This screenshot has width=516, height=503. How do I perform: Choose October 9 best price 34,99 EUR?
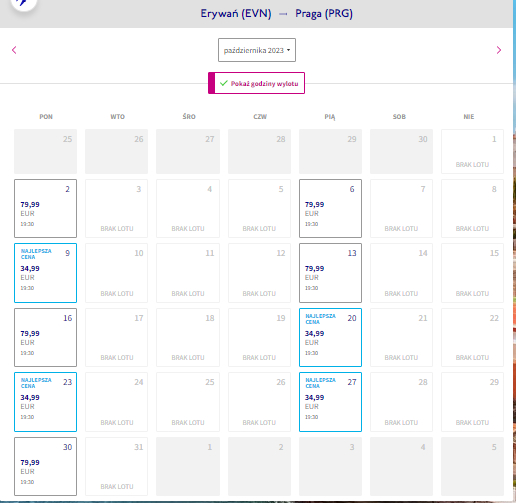pyautogui.click(x=45, y=273)
